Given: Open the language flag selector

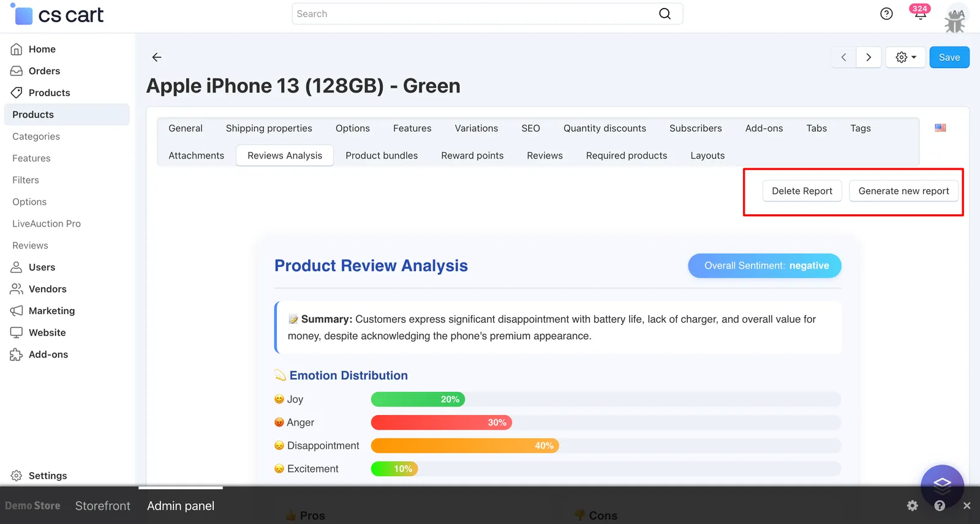Looking at the screenshot, I should 940,128.
